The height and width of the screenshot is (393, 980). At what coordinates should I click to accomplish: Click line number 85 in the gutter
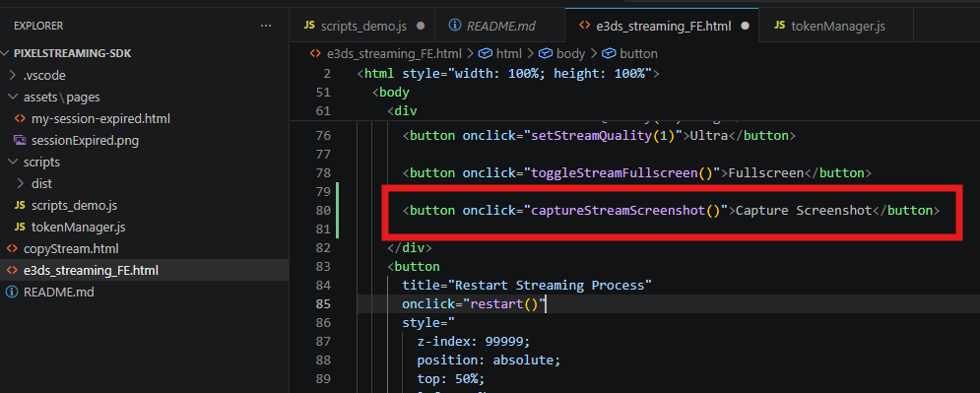pyautogui.click(x=323, y=304)
